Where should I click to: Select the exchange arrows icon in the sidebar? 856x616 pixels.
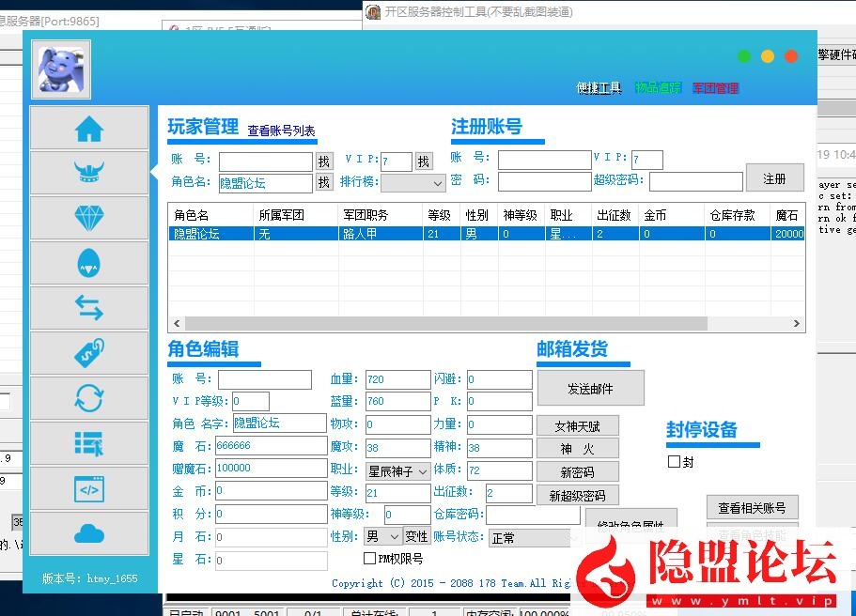coord(89,307)
